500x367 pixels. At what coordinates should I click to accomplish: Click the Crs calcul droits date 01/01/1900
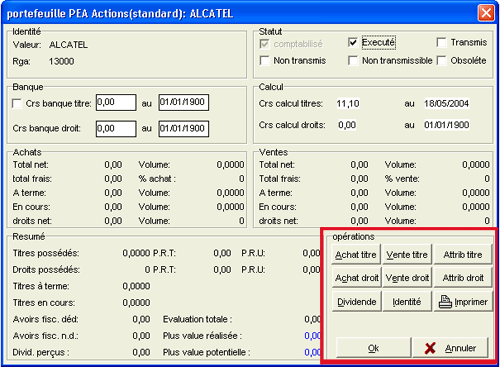tap(446, 125)
